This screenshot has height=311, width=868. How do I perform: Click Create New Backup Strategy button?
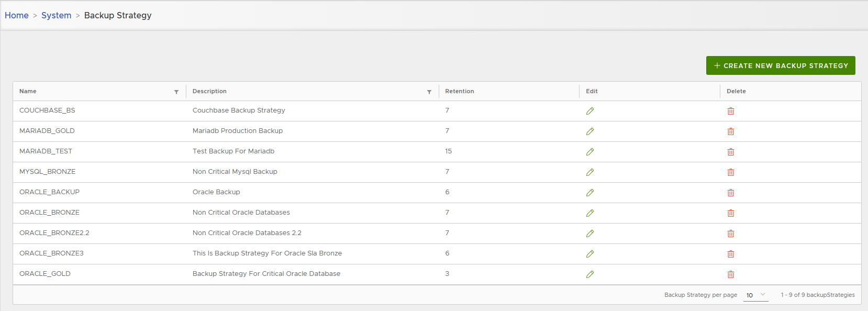tap(781, 65)
